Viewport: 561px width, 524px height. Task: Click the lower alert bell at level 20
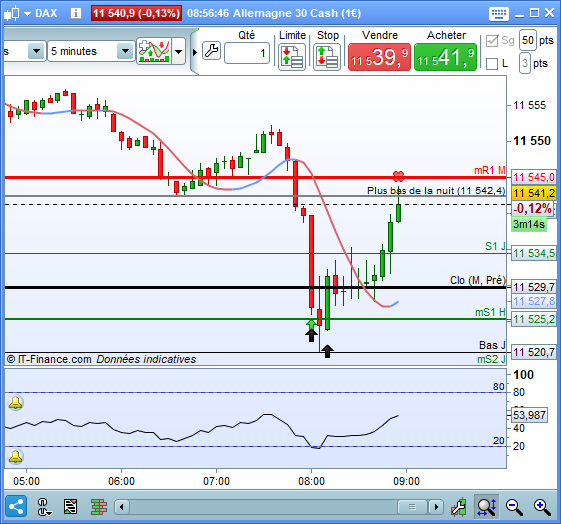[x=16, y=457]
